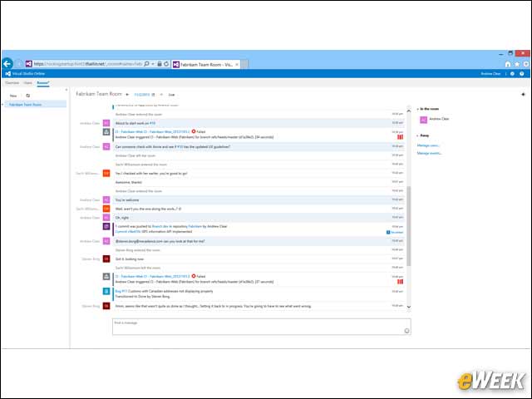Click the address bar lock security icon
532x399 pixels.
(159, 64)
